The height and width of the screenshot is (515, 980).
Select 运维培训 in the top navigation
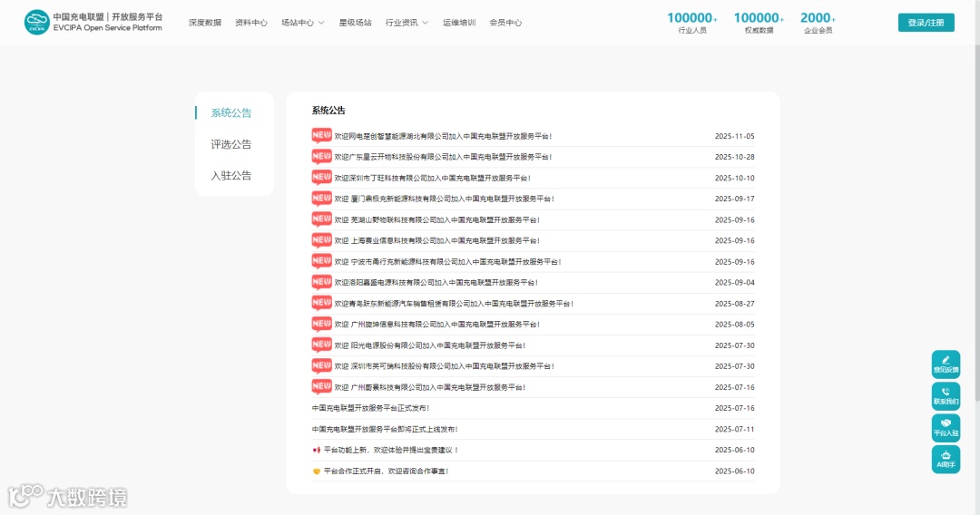click(459, 23)
